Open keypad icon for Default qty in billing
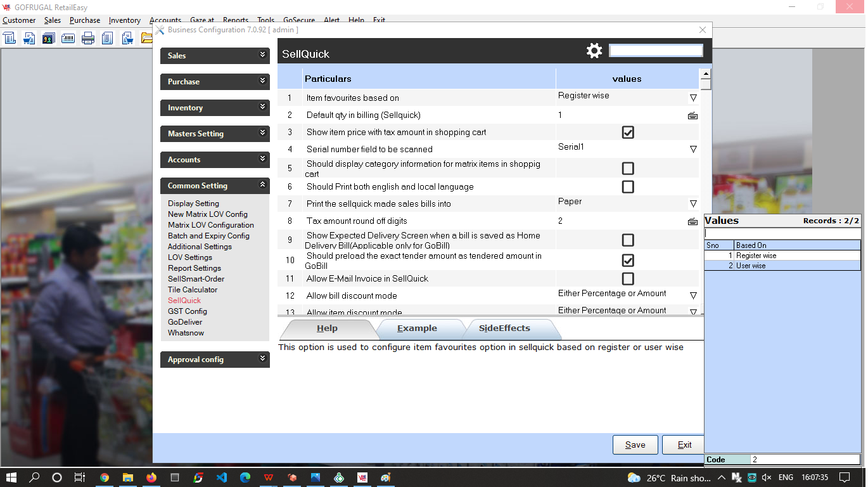This screenshot has width=868, height=487. (692, 115)
